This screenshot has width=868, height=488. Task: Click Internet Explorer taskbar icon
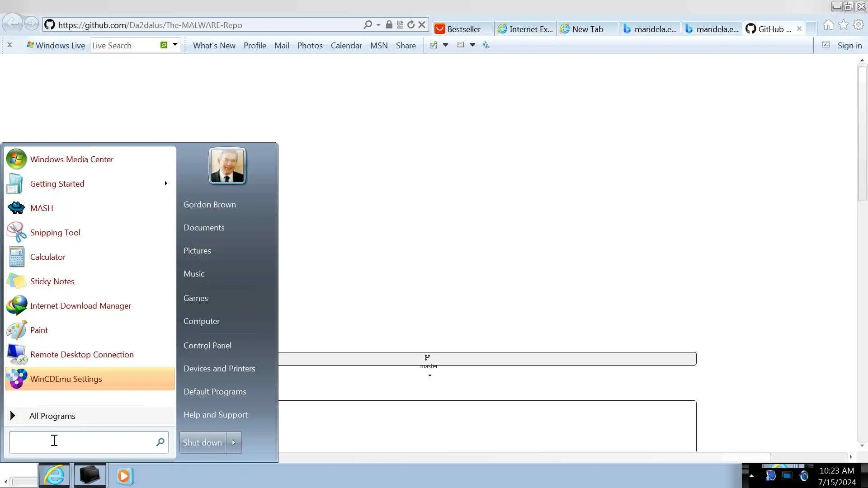point(54,475)
